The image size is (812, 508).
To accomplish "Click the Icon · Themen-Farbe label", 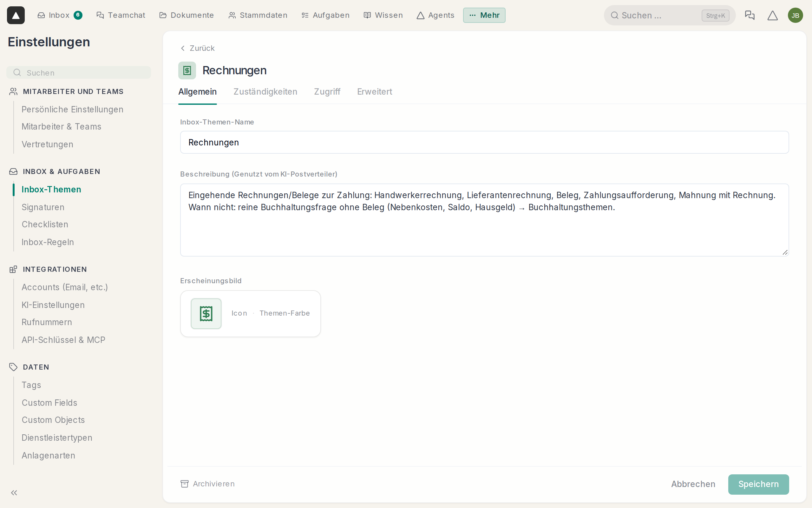I will [x=271, y=313].
